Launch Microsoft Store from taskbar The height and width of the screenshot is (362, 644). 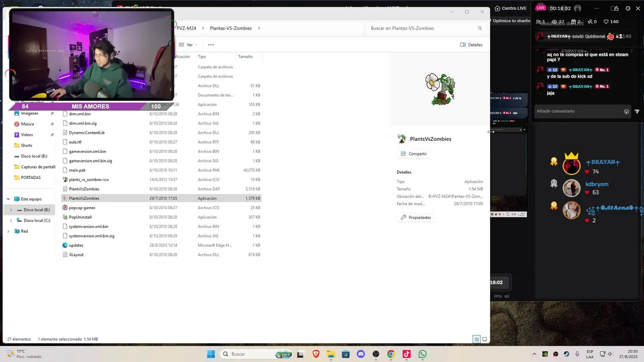point(346,354)
